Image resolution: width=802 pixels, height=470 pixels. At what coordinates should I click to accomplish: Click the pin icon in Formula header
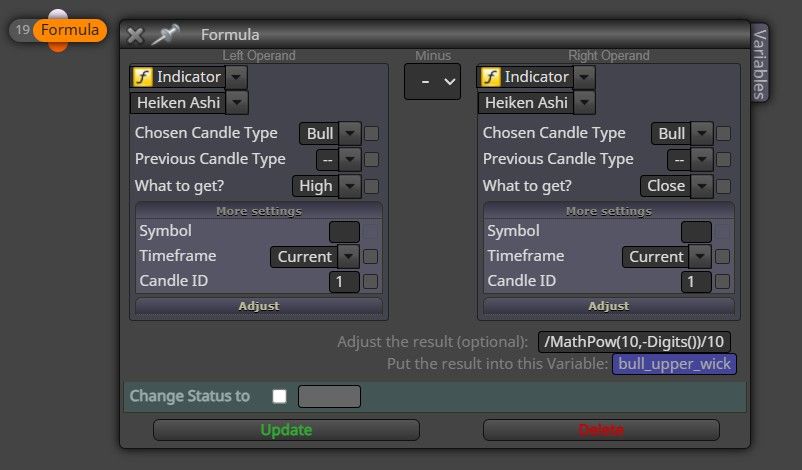pos(165,34)
